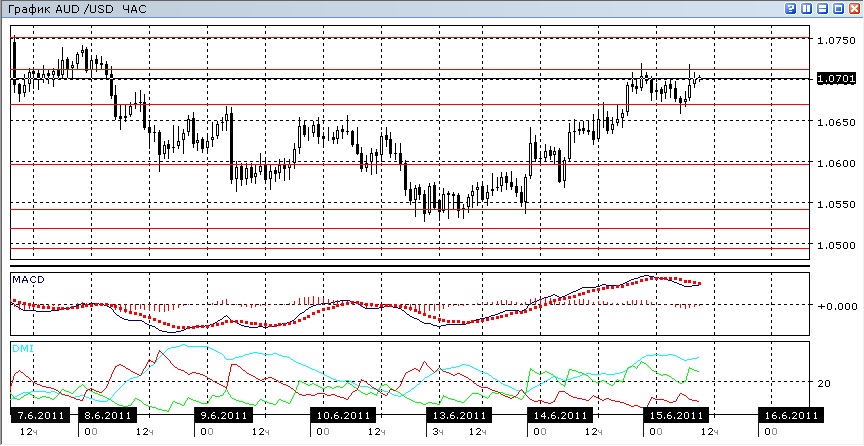Close the AUD/USD chart window

854,9
